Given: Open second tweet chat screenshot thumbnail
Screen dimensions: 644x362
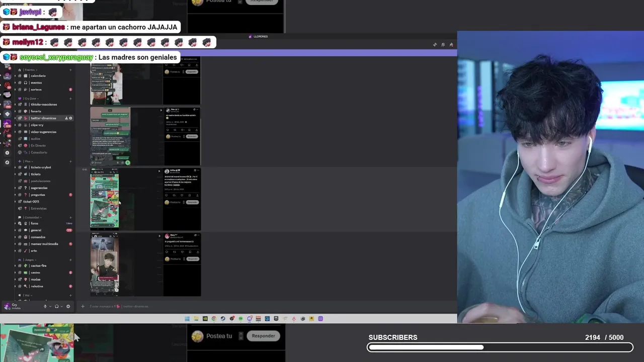Looking at the screenshot, I should [145, 136].
